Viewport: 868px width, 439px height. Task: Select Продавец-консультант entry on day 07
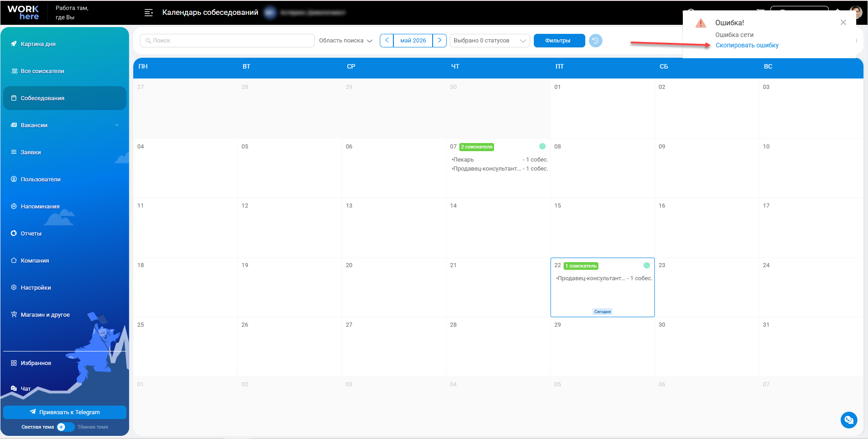499,169
